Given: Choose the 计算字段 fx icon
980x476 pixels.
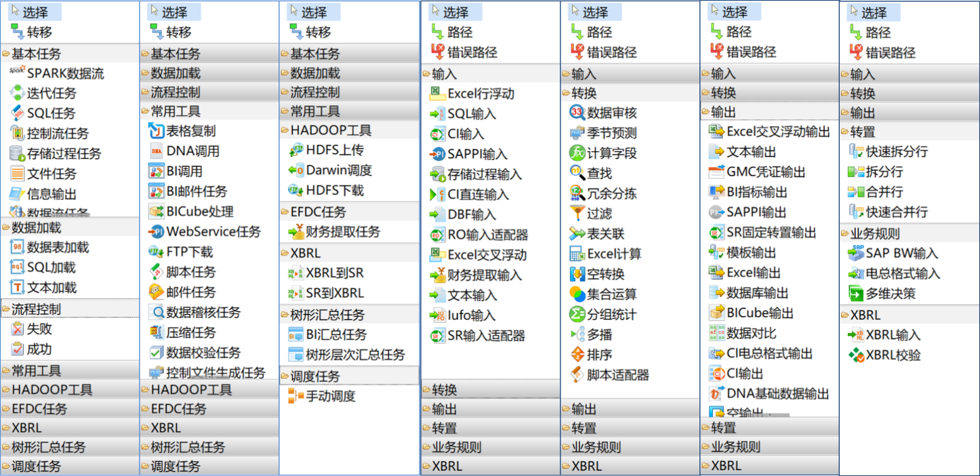Looking at the screenshot, I should [x=577, y=153].
